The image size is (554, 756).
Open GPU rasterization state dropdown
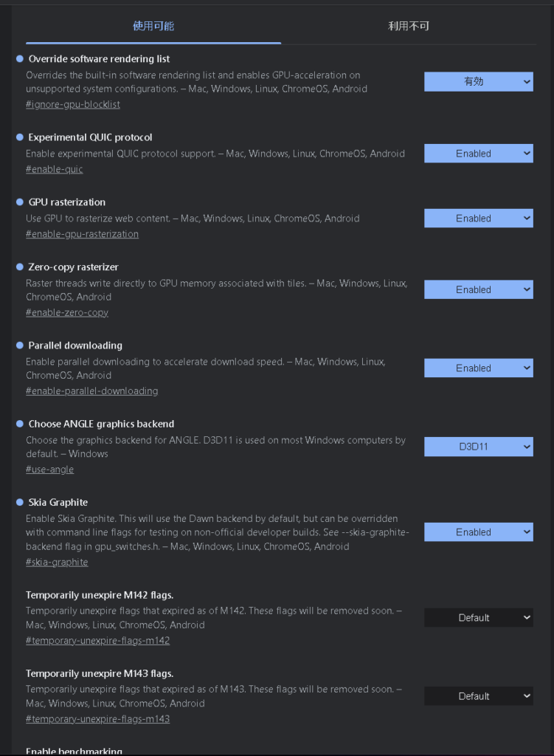tap(478, 219)
